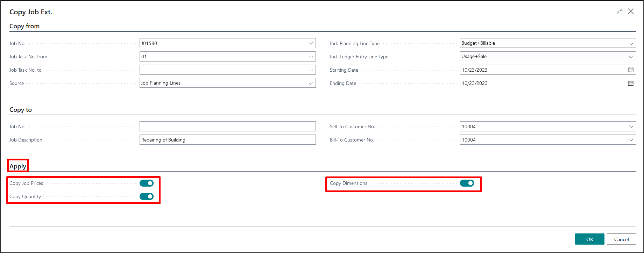Viewport: 644px width, 253px height.
Task: Collapse the Copy from section header
Action: 24,26
